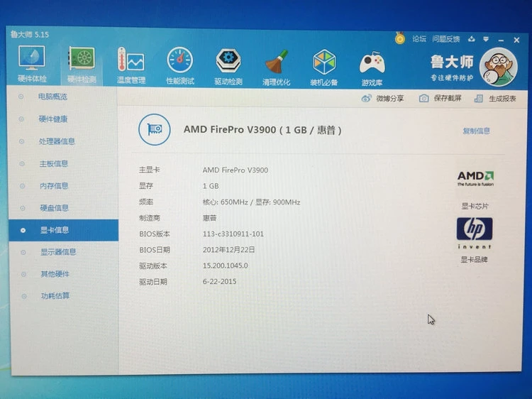Launch the 性能测试 performance test
The width and height of the screenshot is (532, 399).
(180, 66)
